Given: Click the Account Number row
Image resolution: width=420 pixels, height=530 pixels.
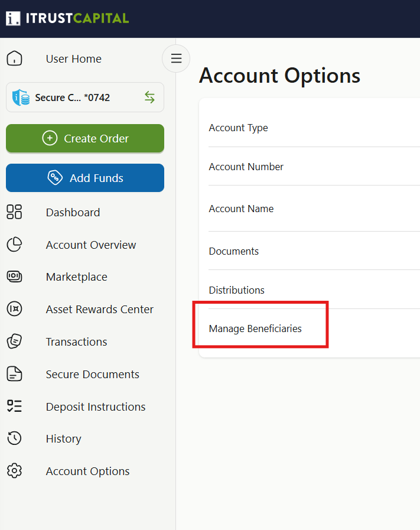Looking at the screenshot, I should [314, 166].
